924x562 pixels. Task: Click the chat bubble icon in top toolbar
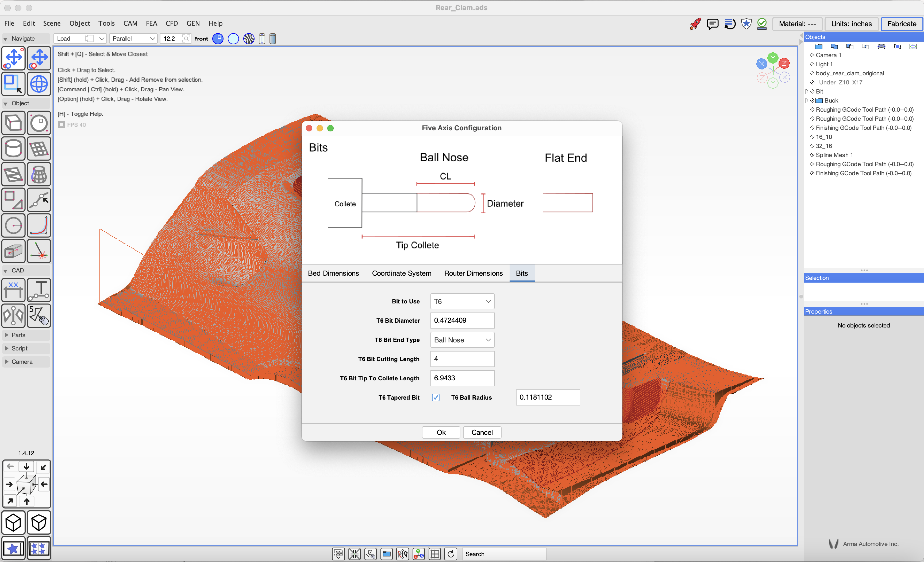pyautogui.click(x=712, y=24)
